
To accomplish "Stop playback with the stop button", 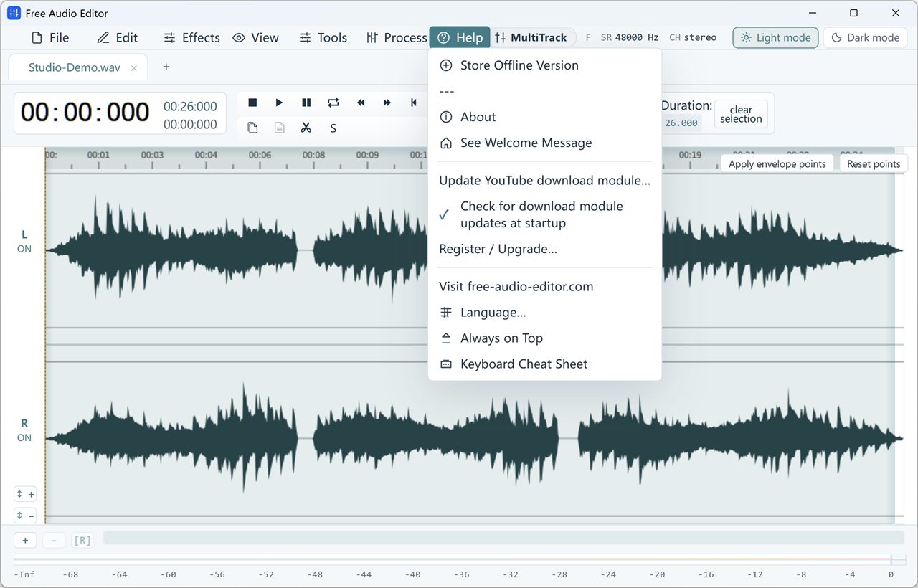I will pyautogui.click(x=252, y=103).
